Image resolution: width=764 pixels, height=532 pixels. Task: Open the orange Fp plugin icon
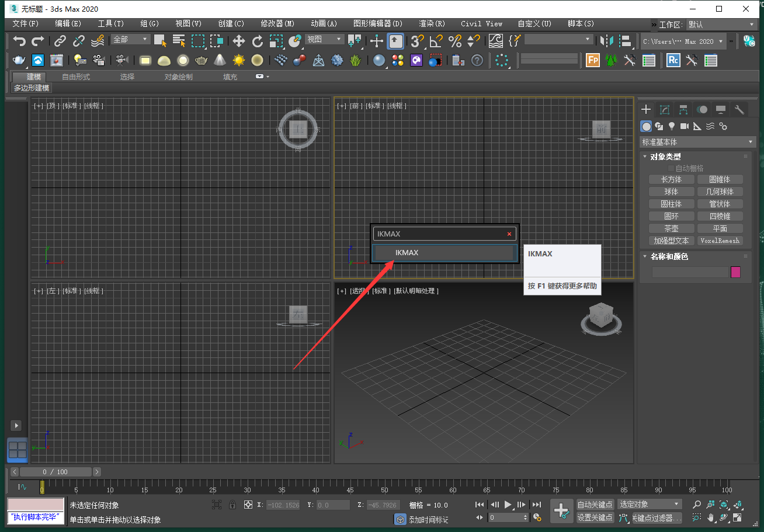point(593,60)
